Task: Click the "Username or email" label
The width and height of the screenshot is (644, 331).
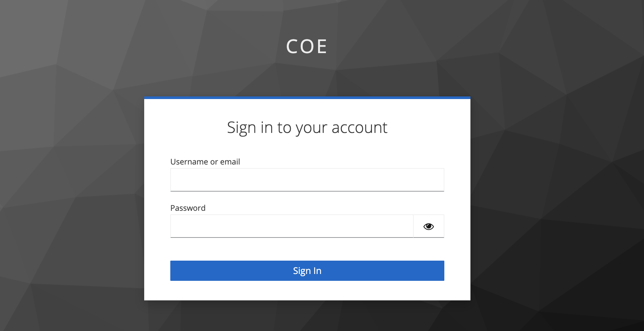Action: (x=205, y=162)
